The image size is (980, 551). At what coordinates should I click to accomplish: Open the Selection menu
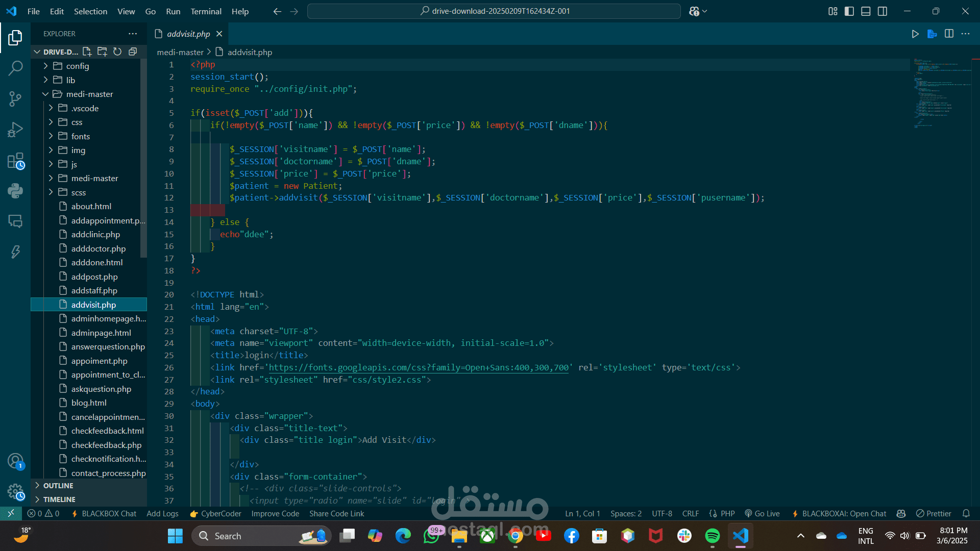(x=90, y=11)
